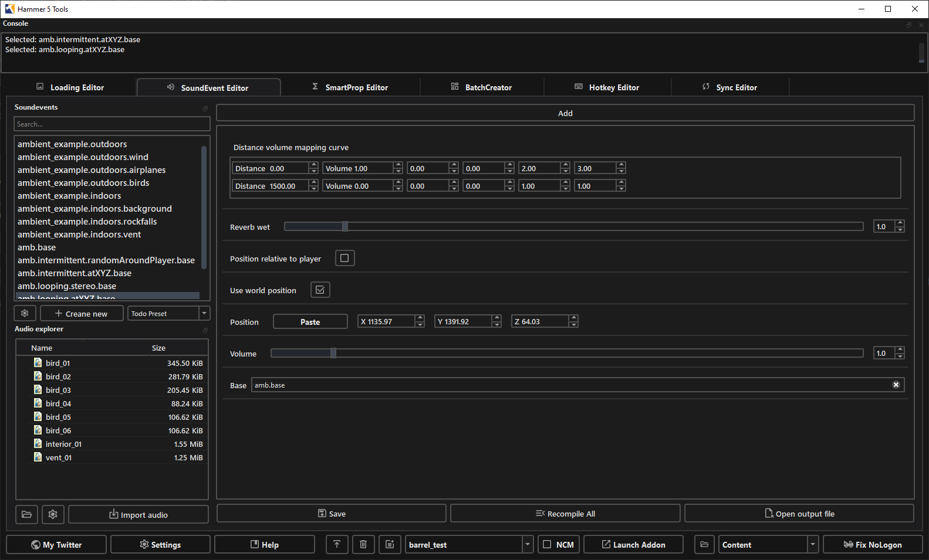Increase Z position 64.03 value
Viewport: 929px width, 560px height.
point(573,318)
